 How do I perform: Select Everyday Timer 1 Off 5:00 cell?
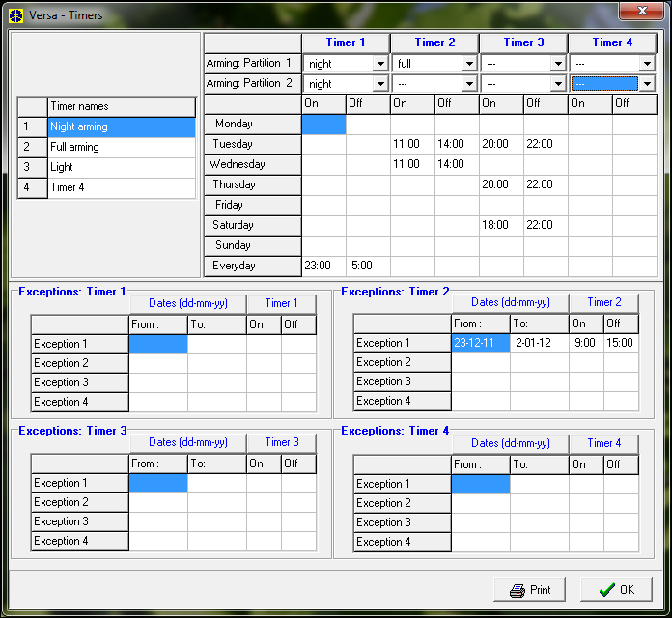coord(368,266)
